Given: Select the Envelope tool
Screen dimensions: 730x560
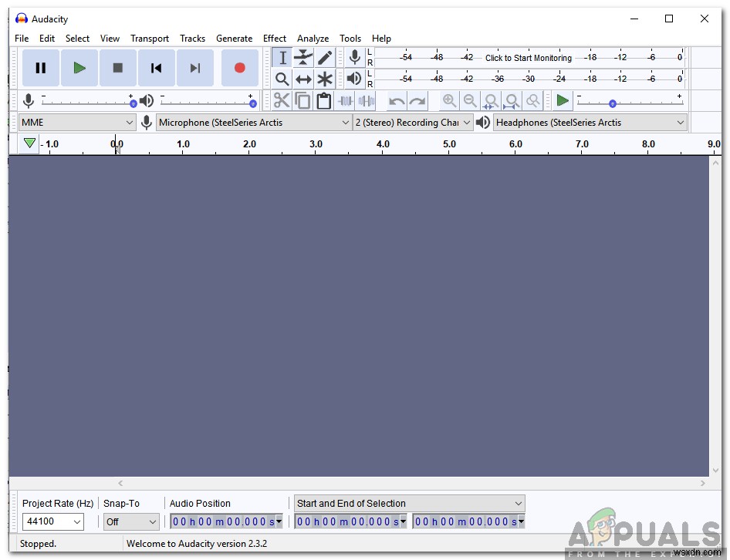Looking at the screenshot, I should (303, 57).
